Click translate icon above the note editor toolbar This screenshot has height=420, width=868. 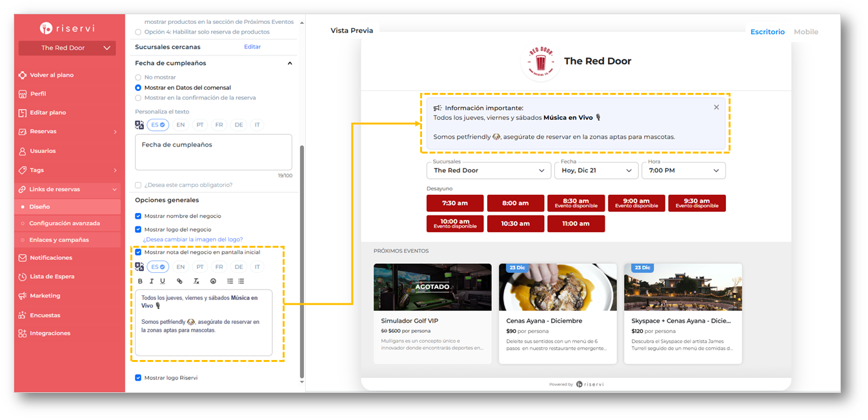coord(139,266)
